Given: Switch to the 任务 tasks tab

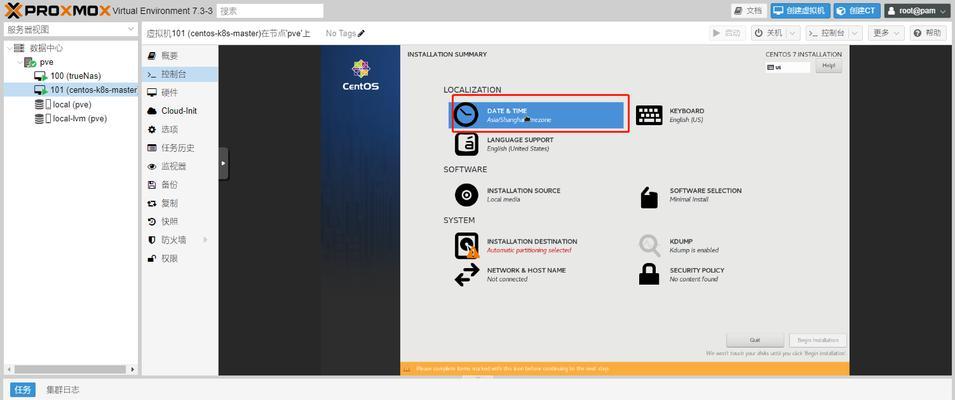Looking at the screenshot, I should coord(23,390).
